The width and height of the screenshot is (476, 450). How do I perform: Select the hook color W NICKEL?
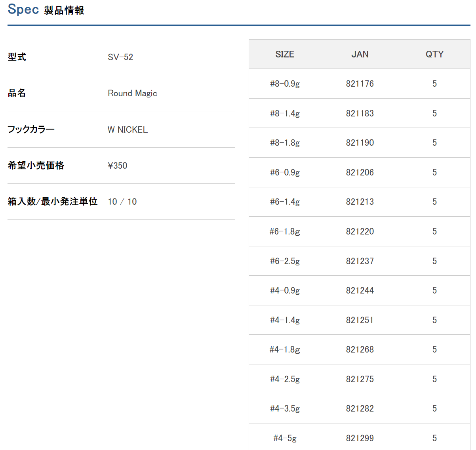click(x=128, y=130)
